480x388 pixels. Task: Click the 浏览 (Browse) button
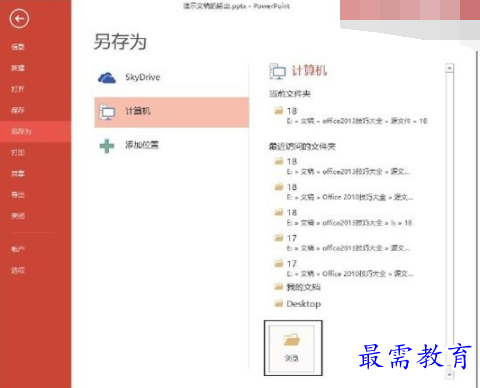click(293, 348)
